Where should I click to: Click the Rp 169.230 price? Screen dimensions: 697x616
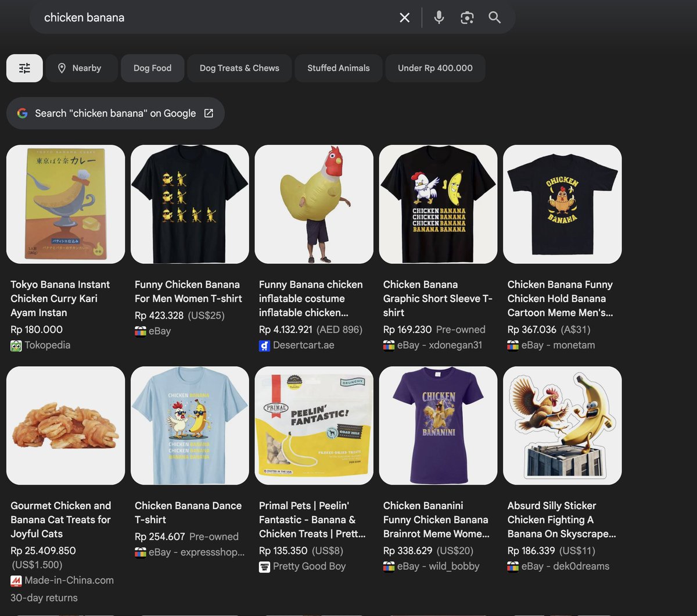click(x=407, y=330)
